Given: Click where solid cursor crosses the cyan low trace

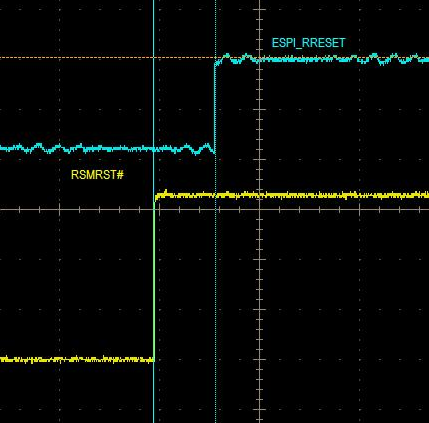Looking at the screenshot, I should (154, 149).
